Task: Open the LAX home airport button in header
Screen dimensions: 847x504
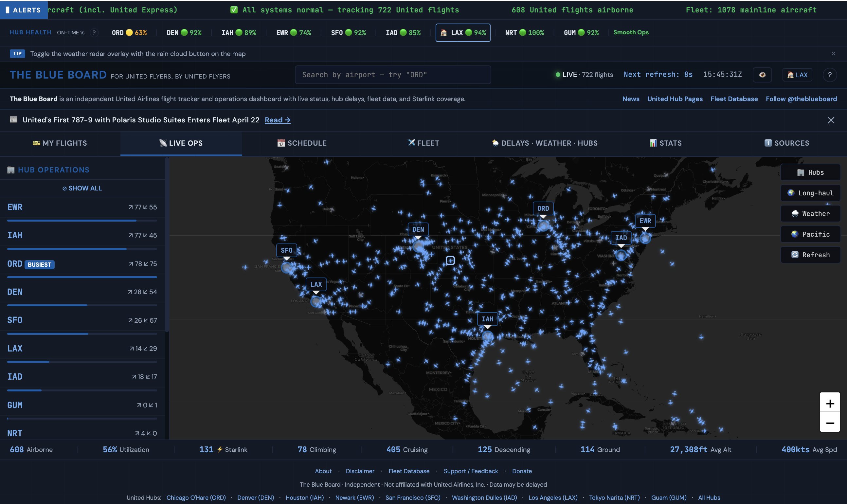Action: pyautogui.click(x=797, y=75)
